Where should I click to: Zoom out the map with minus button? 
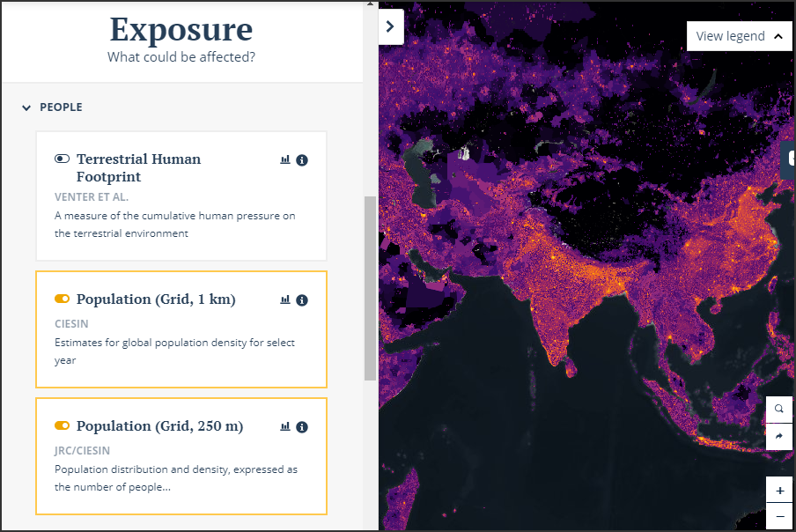coord(779,516)
